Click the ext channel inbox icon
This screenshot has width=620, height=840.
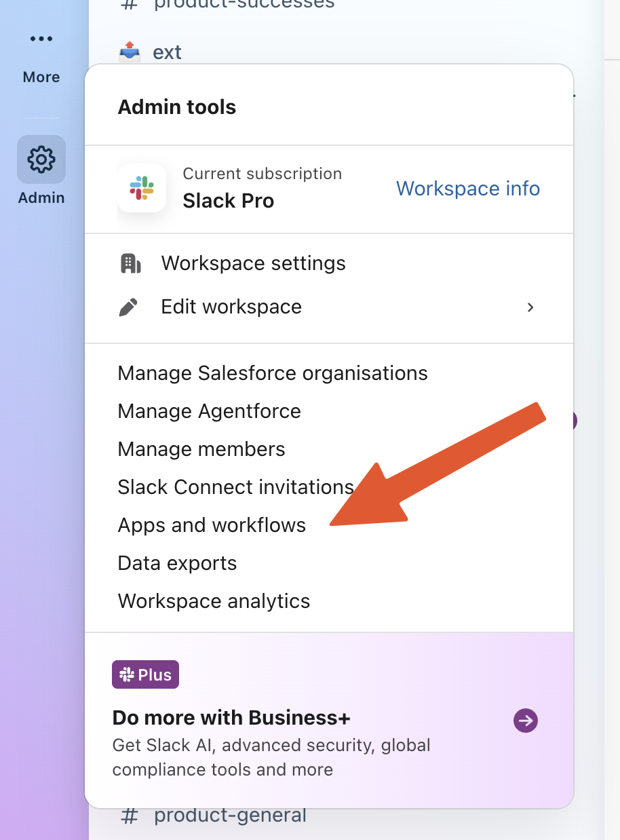130,52
